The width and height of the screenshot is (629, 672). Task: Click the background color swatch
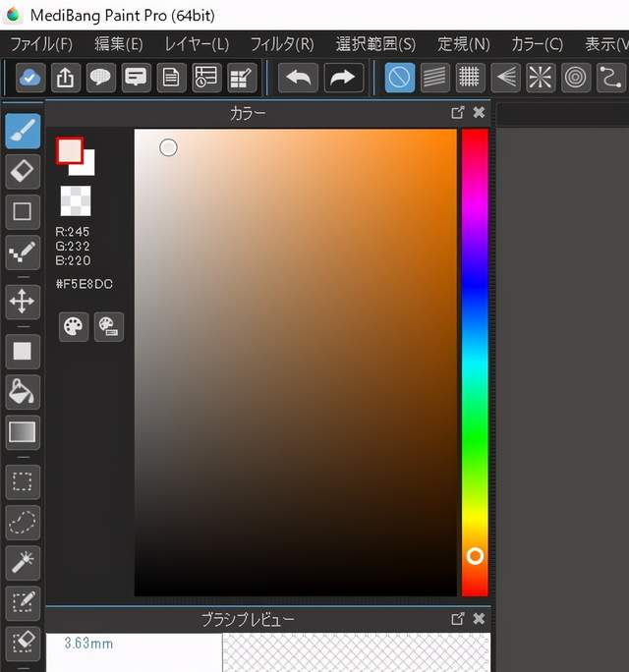88,169
